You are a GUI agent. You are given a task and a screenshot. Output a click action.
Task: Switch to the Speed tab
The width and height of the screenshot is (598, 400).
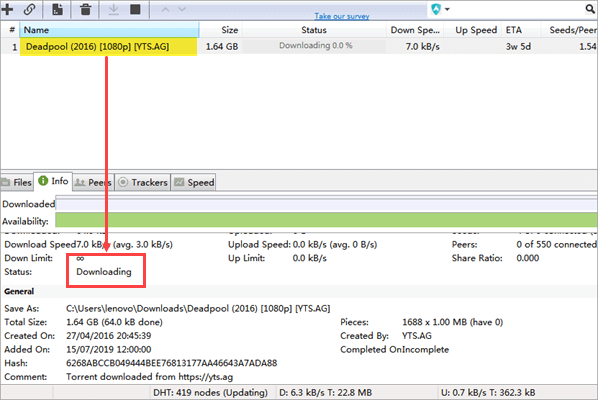pos(194,183)
